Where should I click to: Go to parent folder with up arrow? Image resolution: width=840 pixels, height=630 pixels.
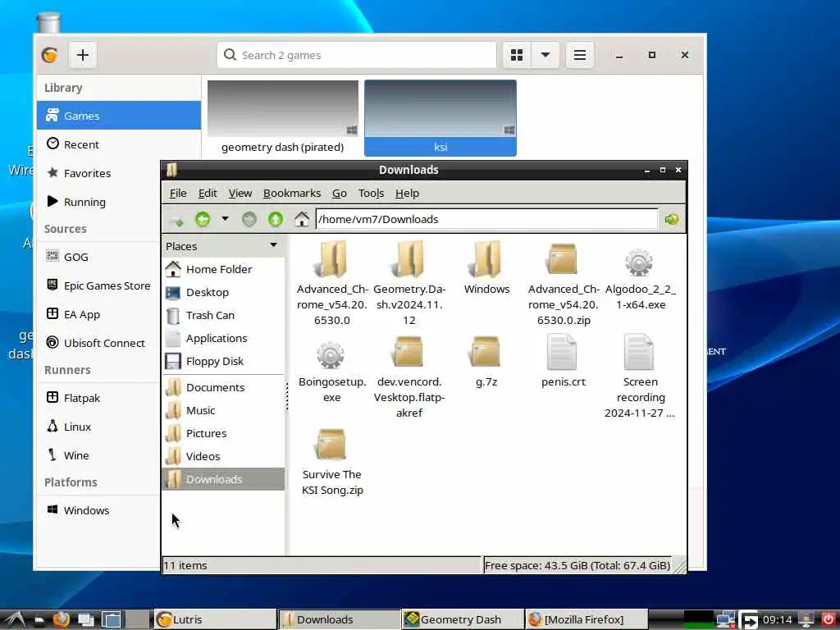click(276, 219)
